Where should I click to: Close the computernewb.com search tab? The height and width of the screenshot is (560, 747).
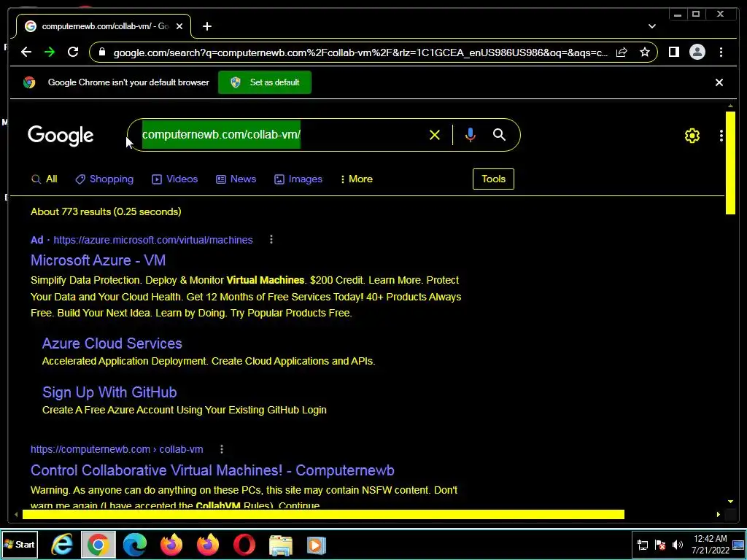(179, 27)
